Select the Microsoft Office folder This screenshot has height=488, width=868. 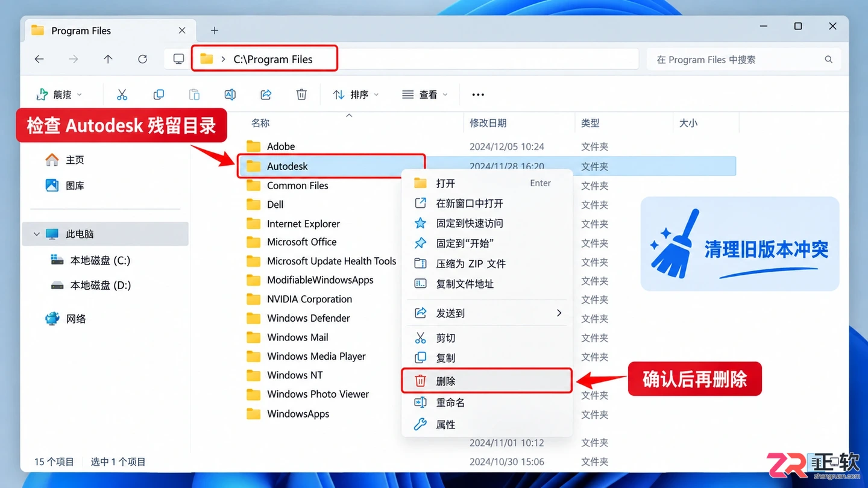click(x=292, y=242)
